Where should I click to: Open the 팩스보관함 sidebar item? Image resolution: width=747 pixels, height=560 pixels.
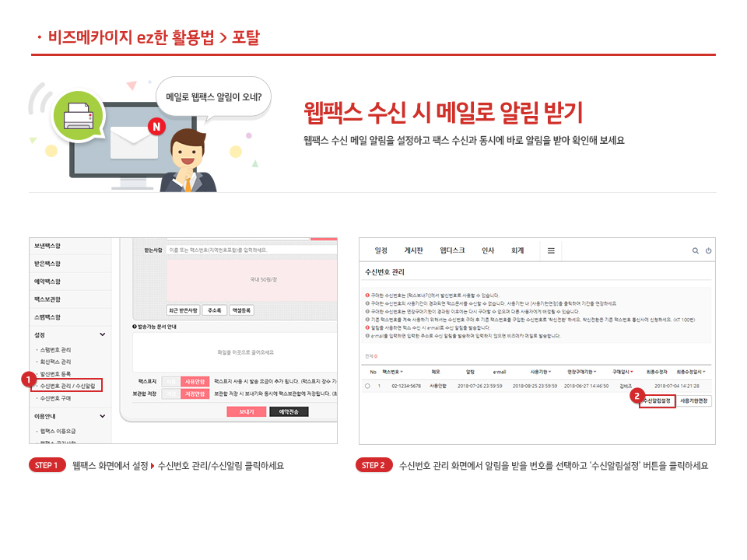(x=47, y=299)
